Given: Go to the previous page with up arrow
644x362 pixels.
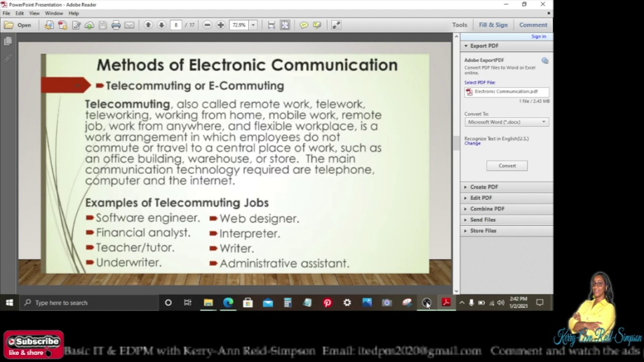Looking at the screenshot, I should 148,25.
